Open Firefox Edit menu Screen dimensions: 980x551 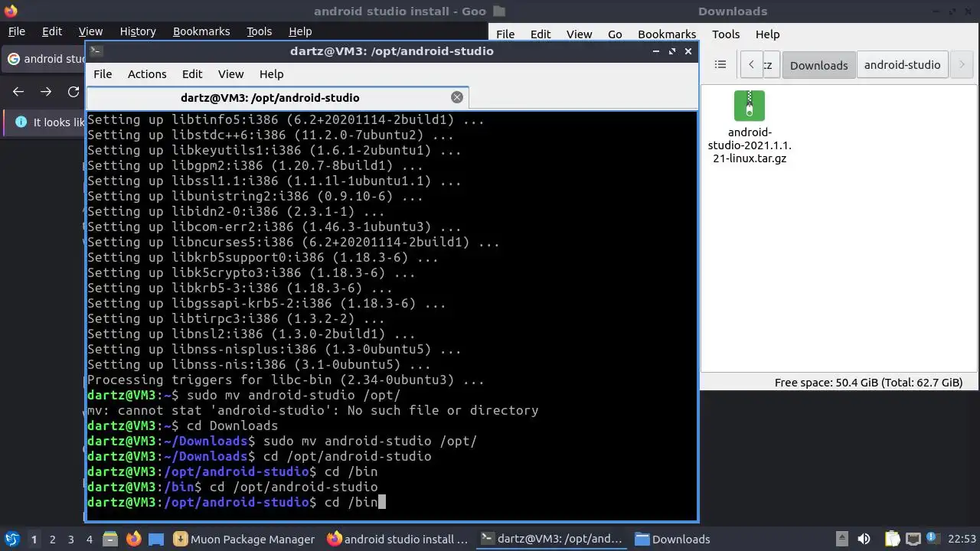(x=52, y=31)
